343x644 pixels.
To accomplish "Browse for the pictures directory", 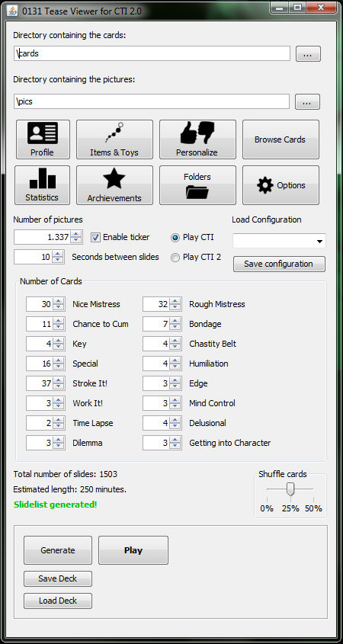I will pyautogui.click(x=307, y=102).
